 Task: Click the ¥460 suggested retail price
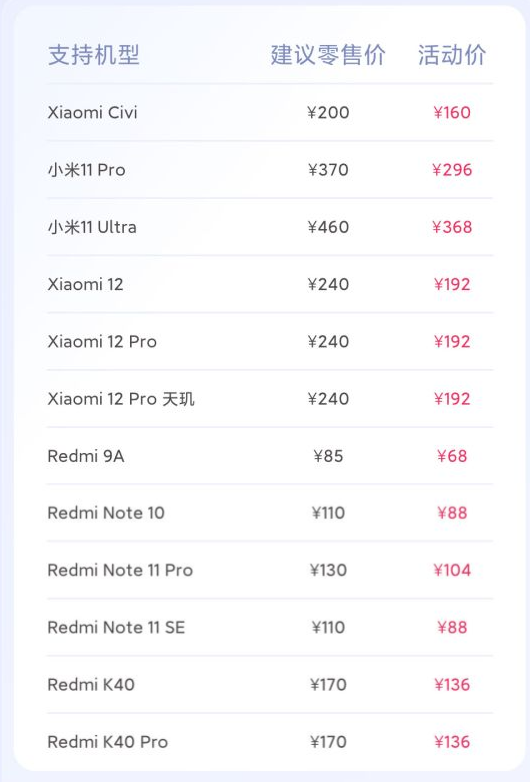328,227
